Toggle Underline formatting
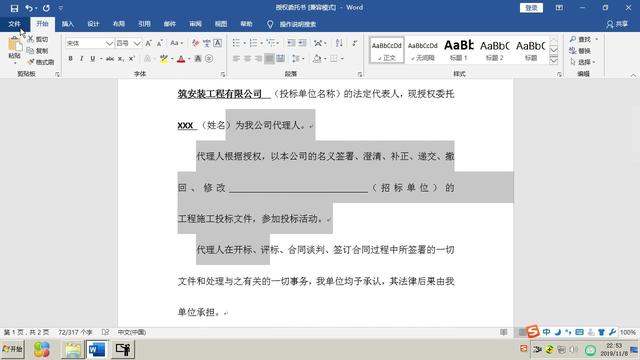Viewport: 640px width, 360px height. pos(93,59)
